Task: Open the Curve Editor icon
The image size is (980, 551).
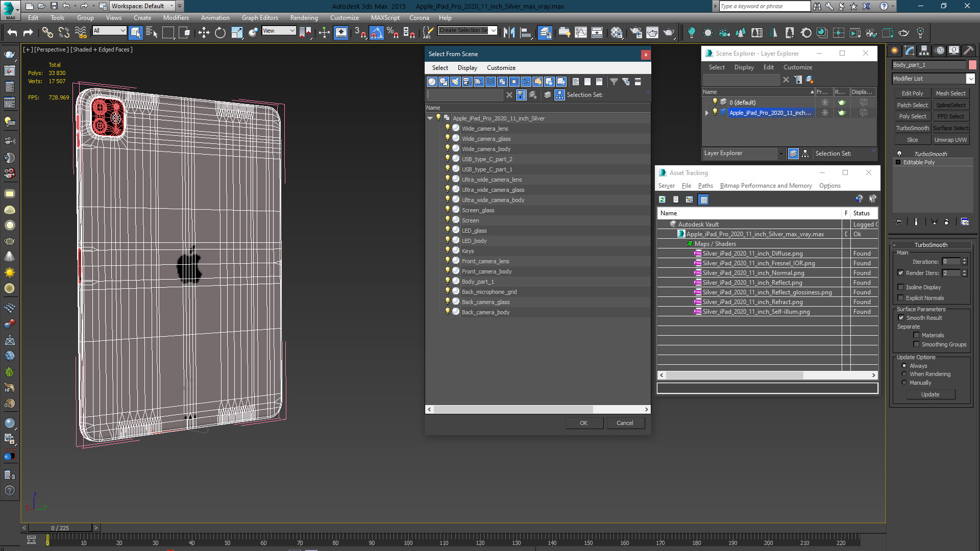Action: 581,33
